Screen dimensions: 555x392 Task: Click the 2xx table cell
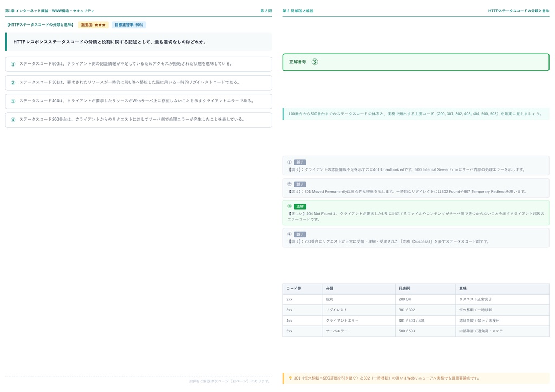pos(302,299)
